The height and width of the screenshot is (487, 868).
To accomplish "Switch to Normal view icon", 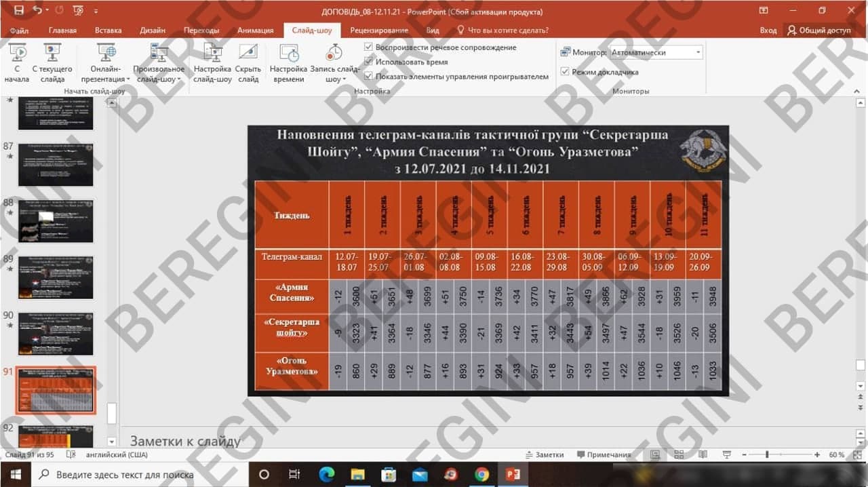I will 655,454.
